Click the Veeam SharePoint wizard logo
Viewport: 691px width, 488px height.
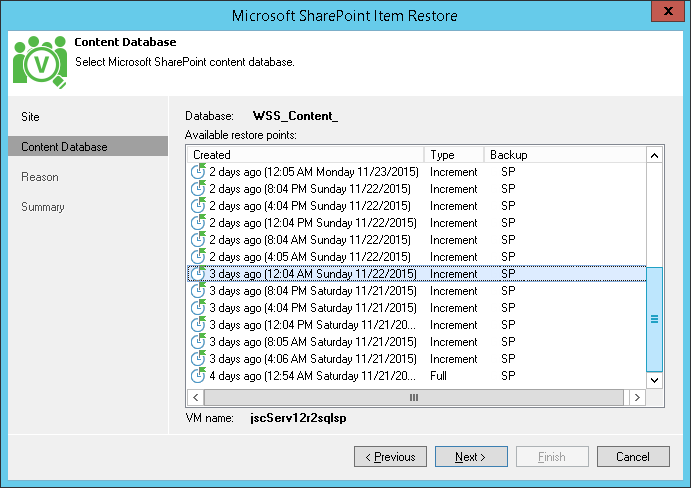(x=40, y=63)
